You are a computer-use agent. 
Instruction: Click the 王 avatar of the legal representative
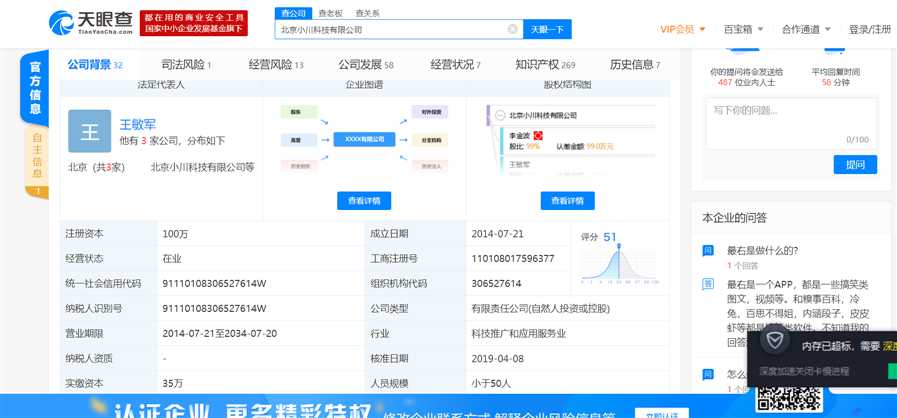[89, 131]
